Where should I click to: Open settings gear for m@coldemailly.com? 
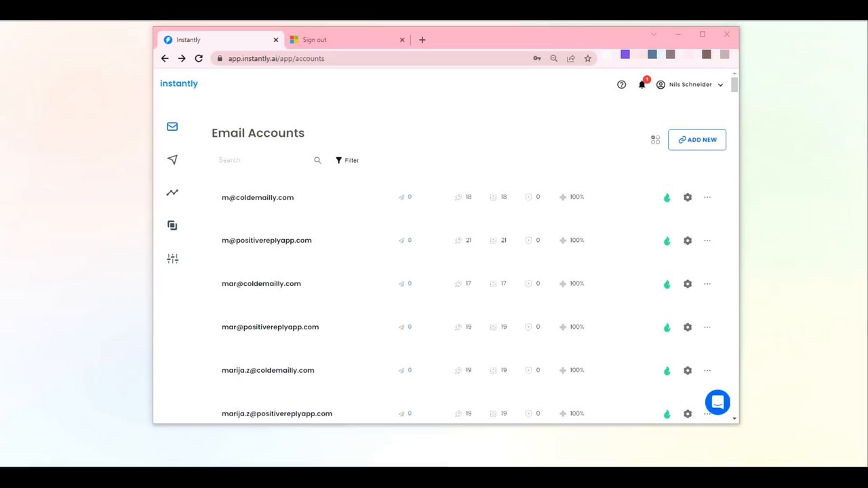(688, 197)
